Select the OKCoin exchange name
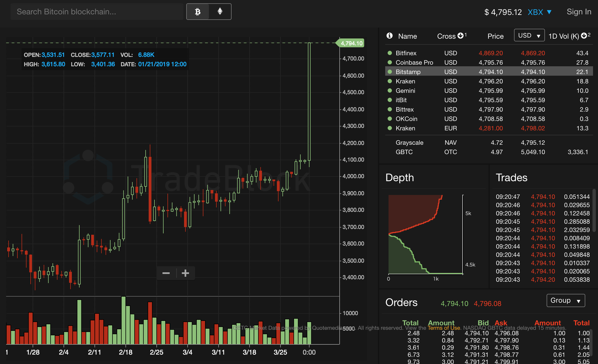The width and height of the screenshot is (598, 364). (x=406, y=119)
